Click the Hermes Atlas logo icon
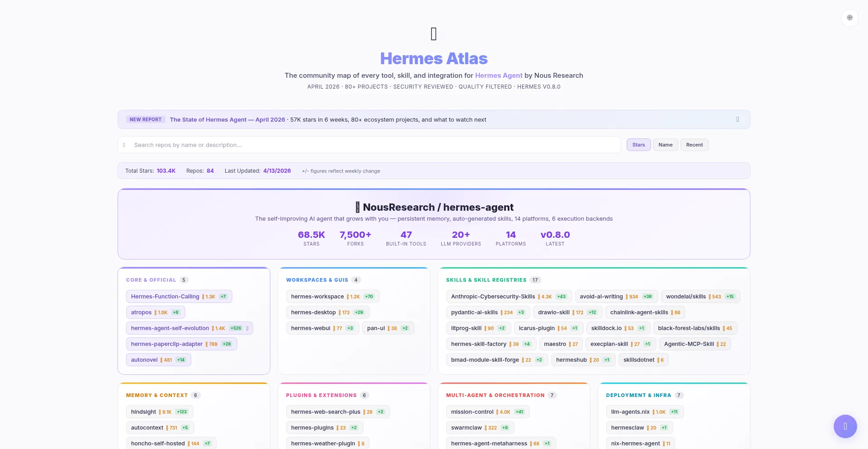The image size is (868, 449). [434, 34]
